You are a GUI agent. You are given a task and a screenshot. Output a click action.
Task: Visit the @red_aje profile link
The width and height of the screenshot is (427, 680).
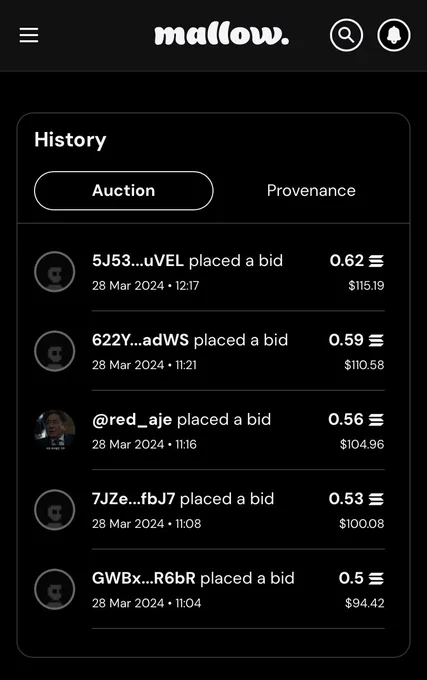tap(132, 420)
